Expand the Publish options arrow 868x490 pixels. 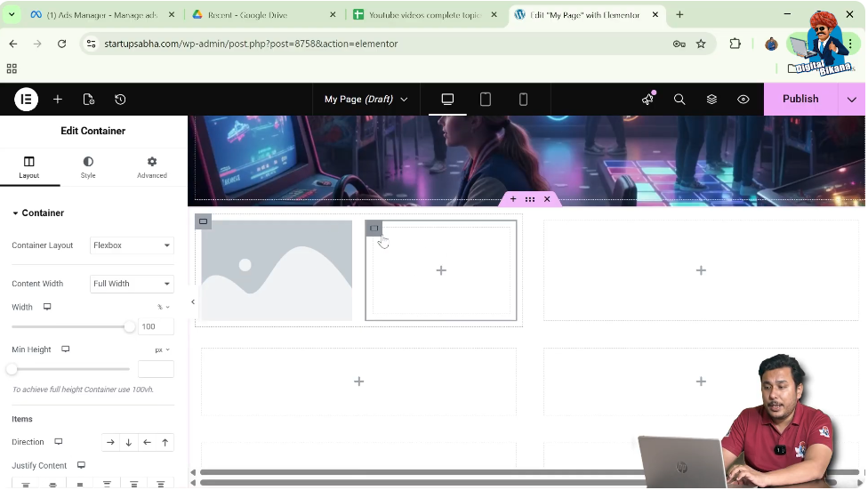tap(852, 100)
